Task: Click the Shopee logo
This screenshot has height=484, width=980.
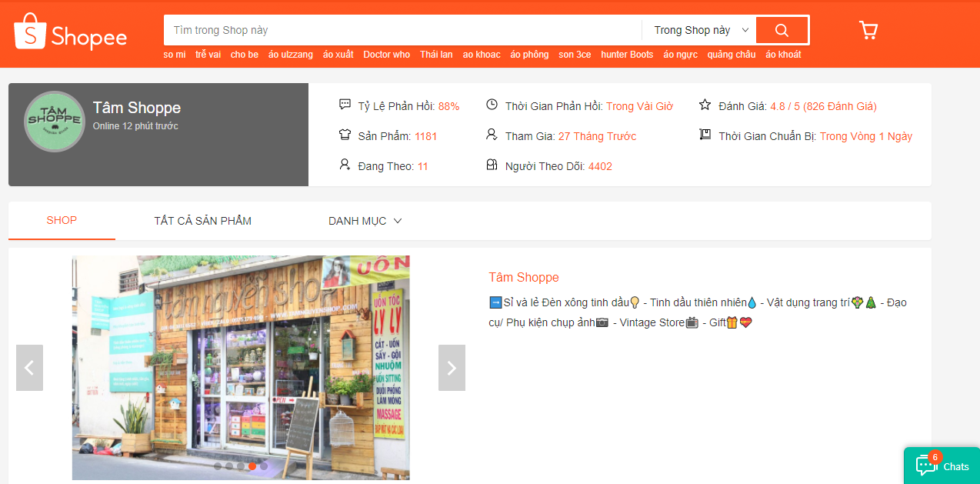Action: click(70, 32)
